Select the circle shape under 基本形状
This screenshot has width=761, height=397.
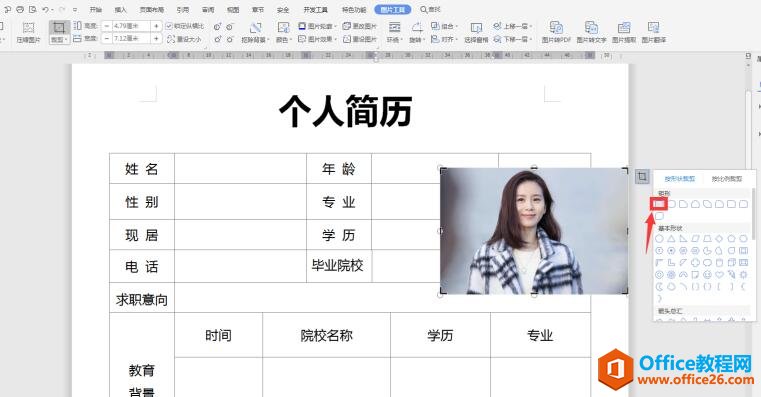pyautogui.click(x=659, y=238)
